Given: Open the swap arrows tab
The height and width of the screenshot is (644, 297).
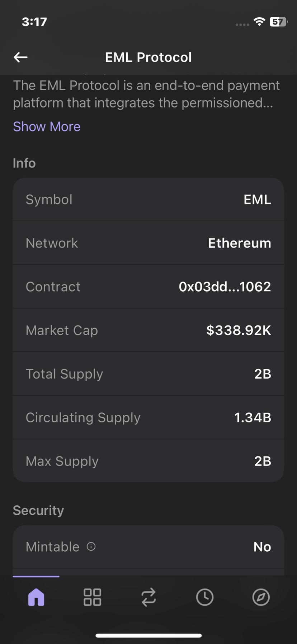Looking at the screenshot, I should pos(148,597).
